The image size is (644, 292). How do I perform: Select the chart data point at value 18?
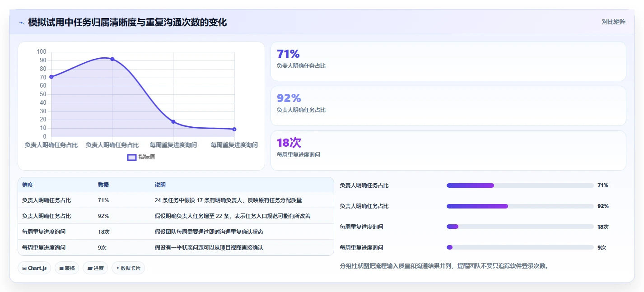pos(173,122)
